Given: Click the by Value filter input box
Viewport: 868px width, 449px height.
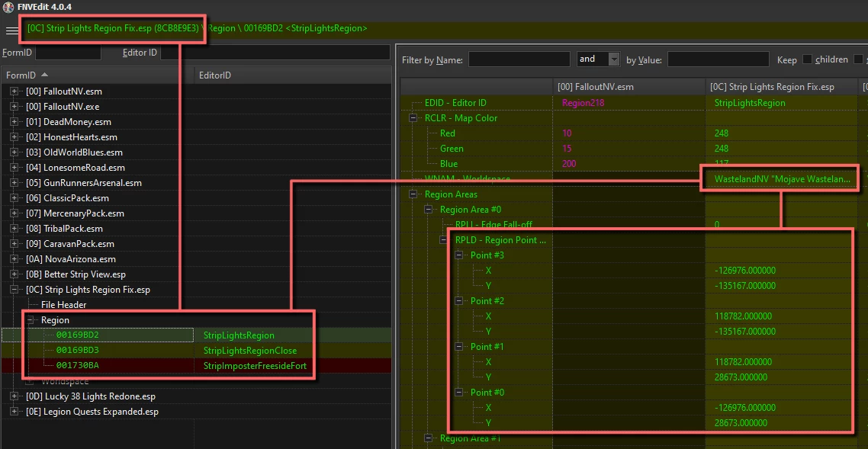Looking at the screenshot, I should [x=718, y=59].
